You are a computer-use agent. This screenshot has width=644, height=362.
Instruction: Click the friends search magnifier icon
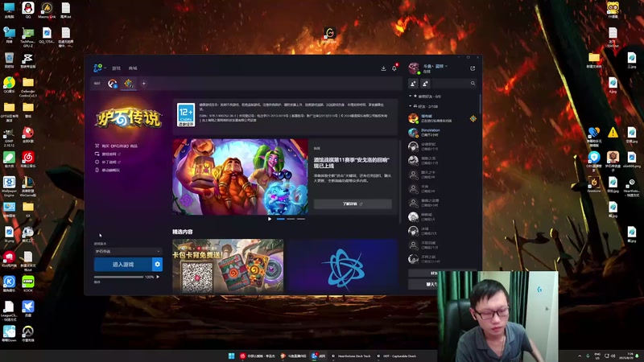coord(473,84)
